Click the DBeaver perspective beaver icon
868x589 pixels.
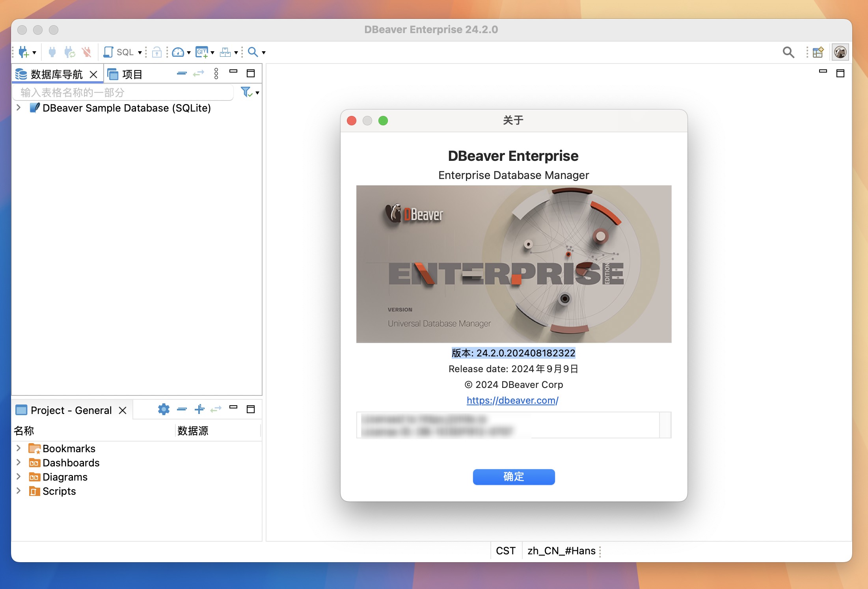tap(840, 52)
